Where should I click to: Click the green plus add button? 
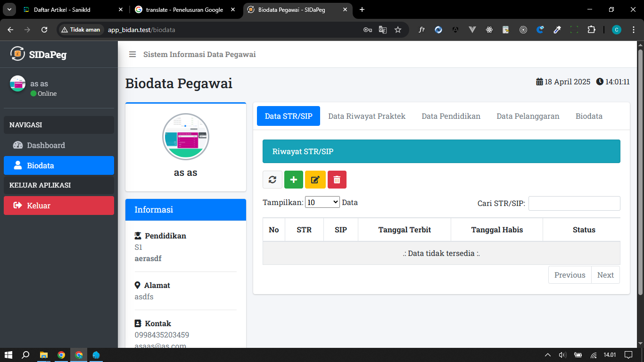point(294,180)
